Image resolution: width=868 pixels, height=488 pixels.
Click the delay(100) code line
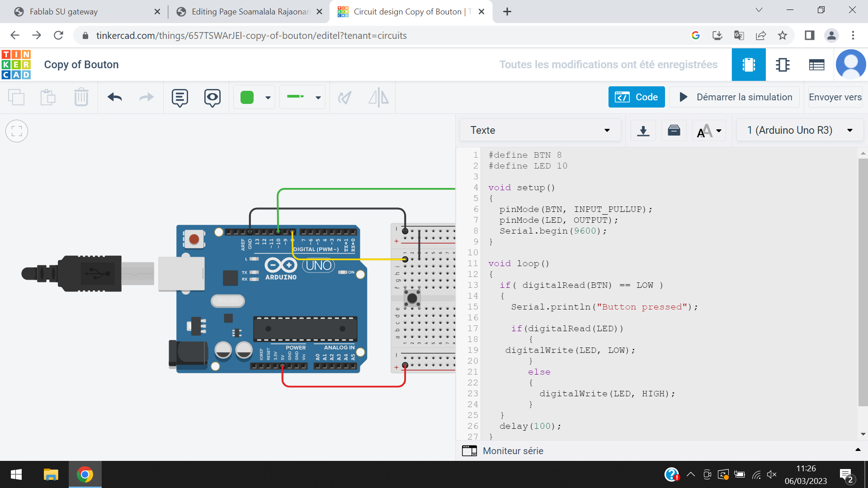click(x=530, y=426)
